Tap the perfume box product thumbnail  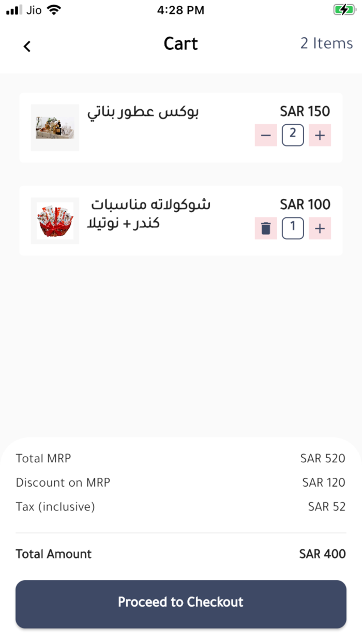pos(55,128)
